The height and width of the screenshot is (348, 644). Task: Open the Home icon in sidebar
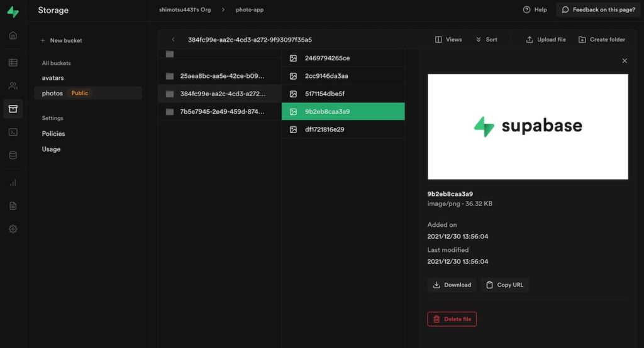13,35
